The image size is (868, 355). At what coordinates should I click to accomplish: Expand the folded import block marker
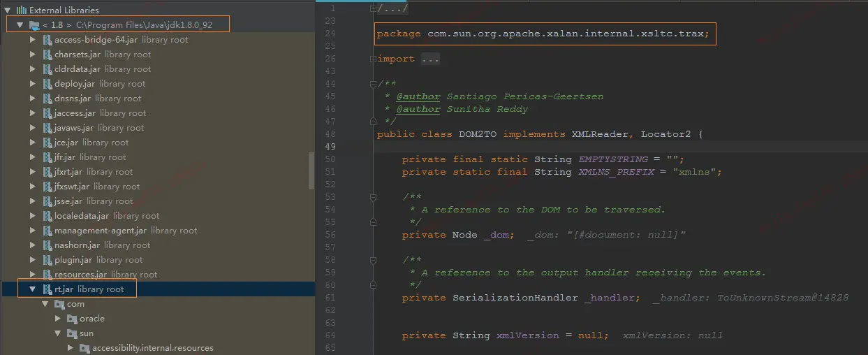374,59
